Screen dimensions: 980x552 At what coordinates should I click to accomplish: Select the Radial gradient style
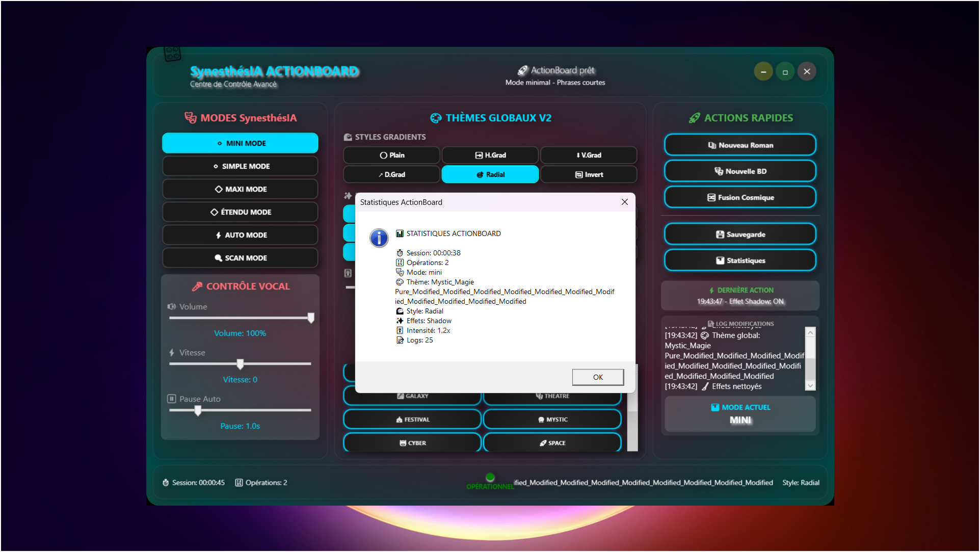coord(490,174)
